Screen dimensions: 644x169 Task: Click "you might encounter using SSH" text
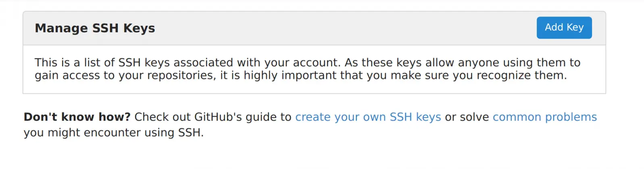pos(113,133)
